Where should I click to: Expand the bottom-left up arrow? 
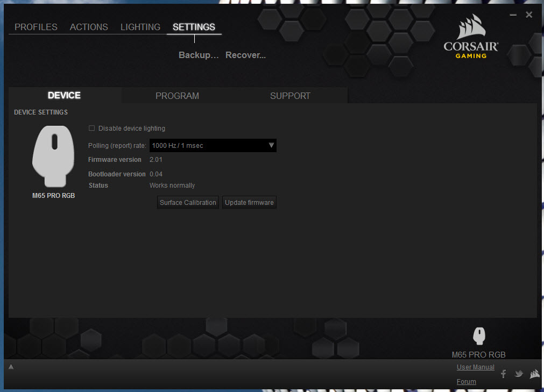coord(11,367)
